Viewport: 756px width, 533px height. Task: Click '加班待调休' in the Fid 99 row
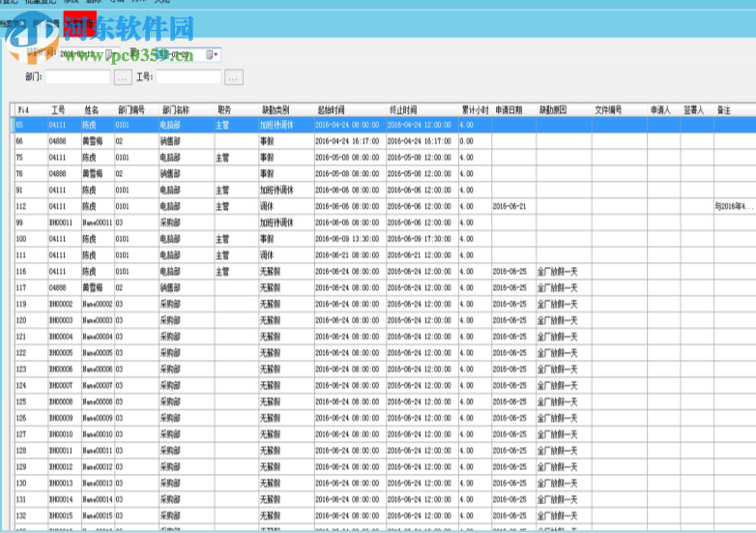(x=276, y=222)
